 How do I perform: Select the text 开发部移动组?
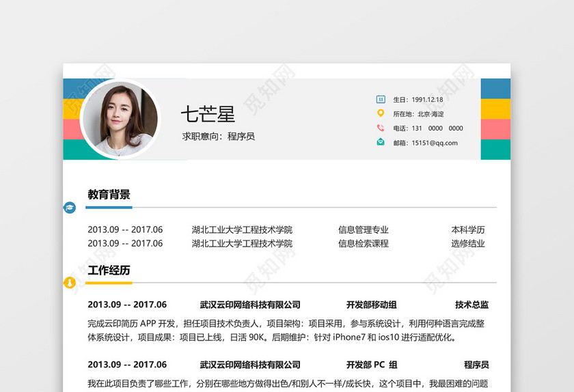[x=372, y=305]
